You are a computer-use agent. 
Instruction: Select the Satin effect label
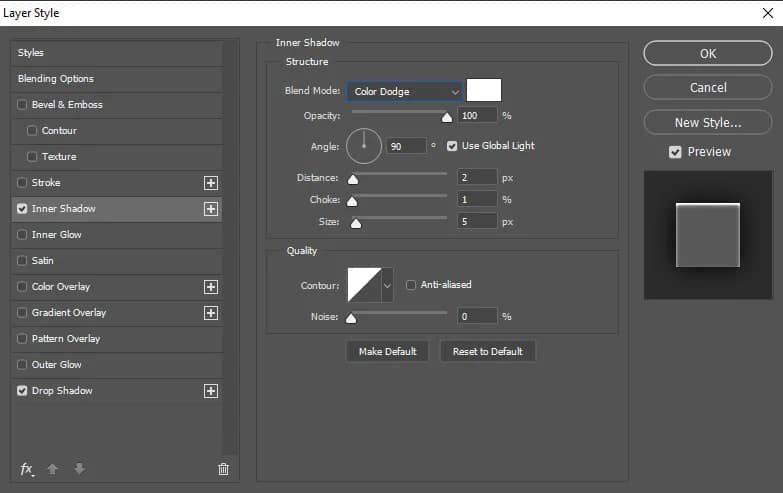coord(42,260)
